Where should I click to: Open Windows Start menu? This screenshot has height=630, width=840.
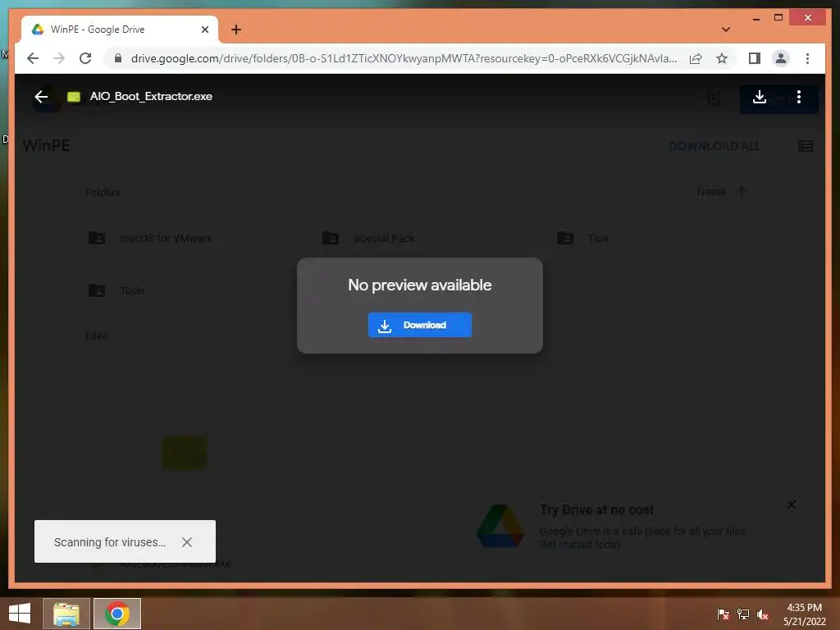[20, 614]
